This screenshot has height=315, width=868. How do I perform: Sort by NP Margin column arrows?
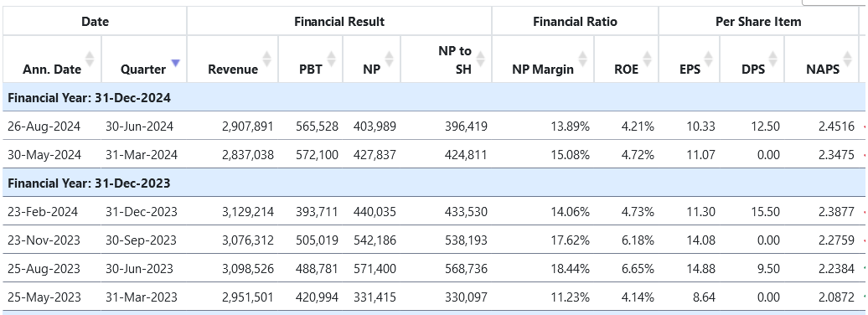(x=583, y=59)
